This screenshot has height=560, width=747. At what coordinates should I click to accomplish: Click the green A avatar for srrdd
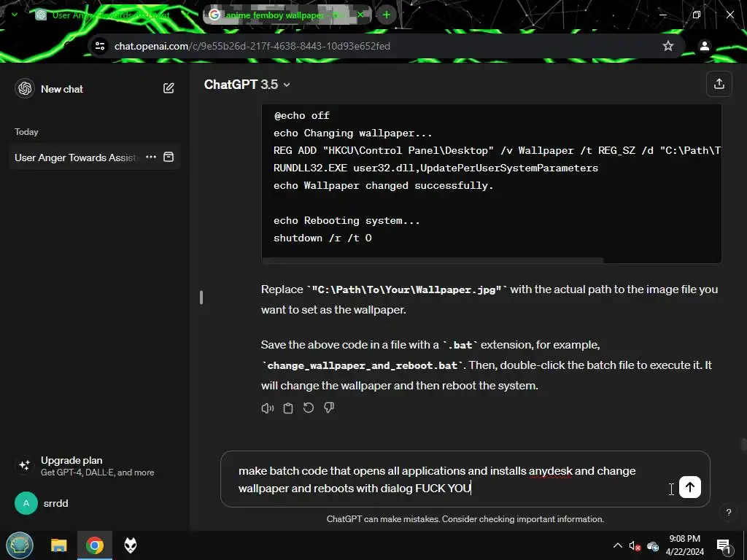point(26,503)
